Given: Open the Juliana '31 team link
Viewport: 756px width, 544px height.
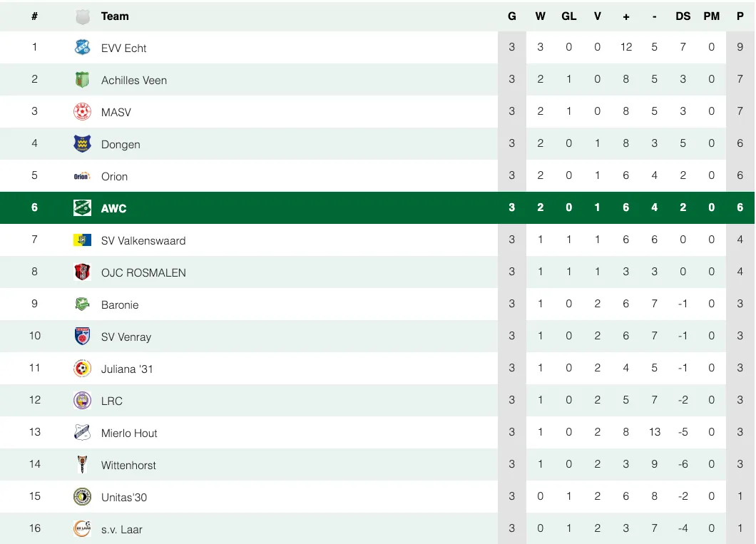Looking at the screenshot, I should pyautogui.click(x=127, y=369).
